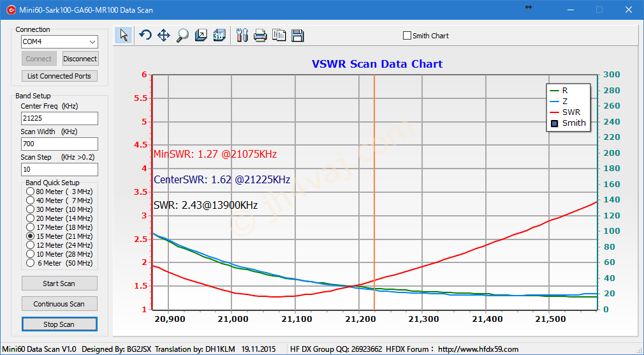Screen dimensions: 644x355
Task: Select the normal pointer tool in chart toolbar
Action: [123, 35]
